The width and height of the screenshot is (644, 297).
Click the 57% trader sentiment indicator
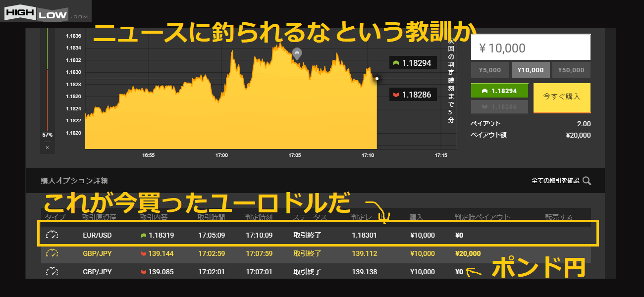click(47, 135)
